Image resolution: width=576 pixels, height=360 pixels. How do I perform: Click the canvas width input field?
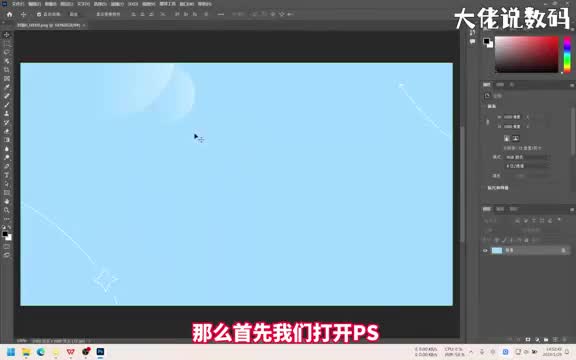point(512,117)
